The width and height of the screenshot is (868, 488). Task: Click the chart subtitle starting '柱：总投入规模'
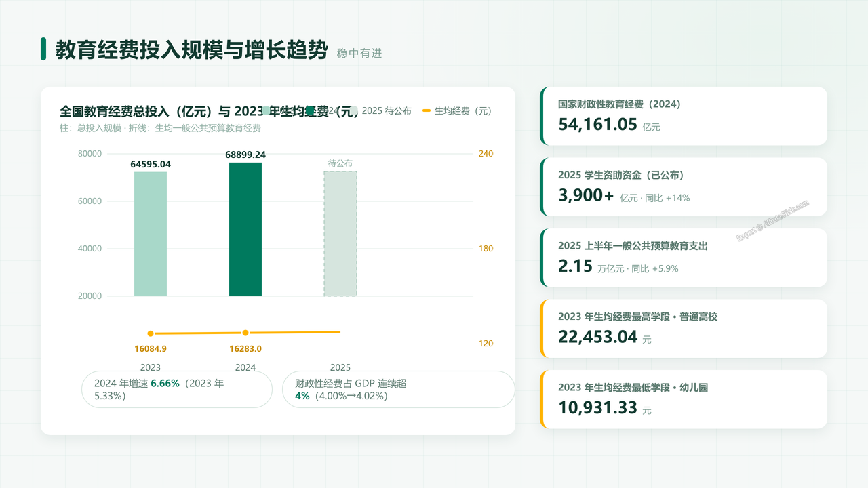tap(160, 128)
